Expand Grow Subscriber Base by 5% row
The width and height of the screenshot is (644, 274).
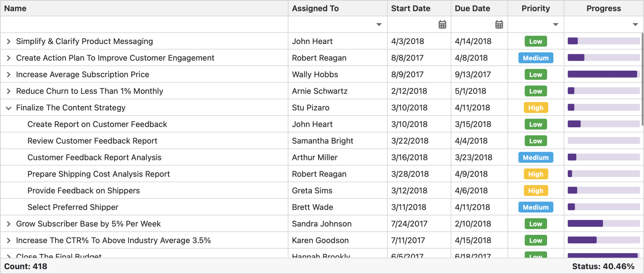pos(9,224)
